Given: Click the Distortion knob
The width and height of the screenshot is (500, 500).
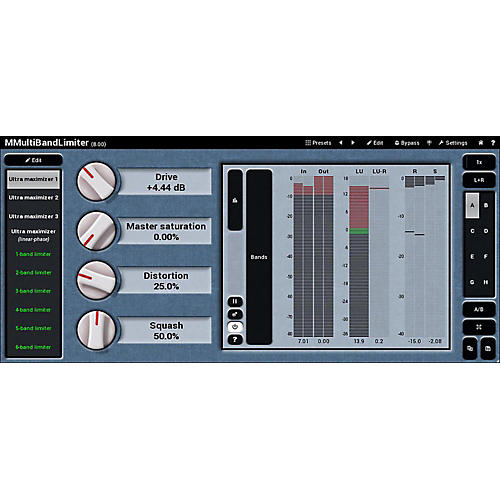Looking at the screenshot, I should click(97, 280).
